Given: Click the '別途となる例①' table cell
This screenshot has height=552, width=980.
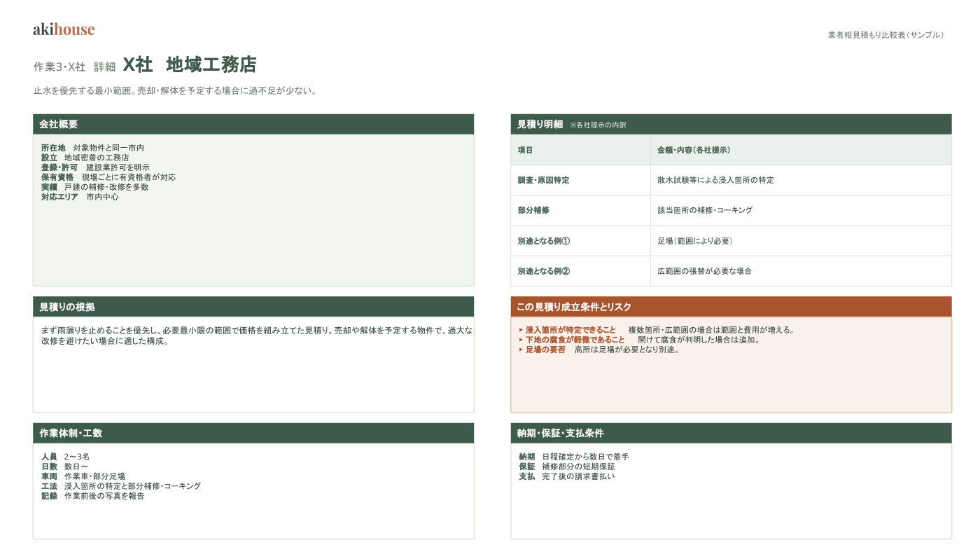Looking at the screenshot, I should [580, 241].
